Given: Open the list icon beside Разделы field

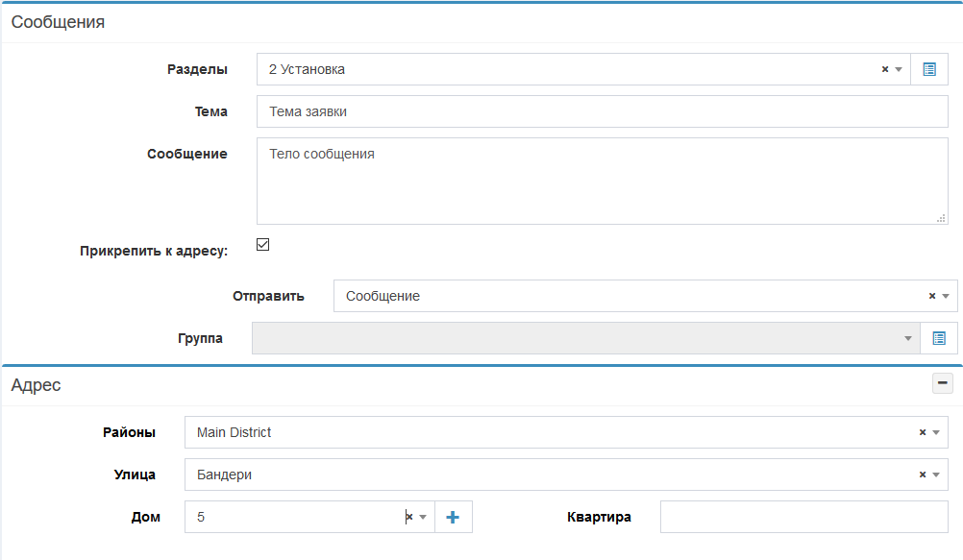Looking at the screenshot, I should (x=928, y=69).
